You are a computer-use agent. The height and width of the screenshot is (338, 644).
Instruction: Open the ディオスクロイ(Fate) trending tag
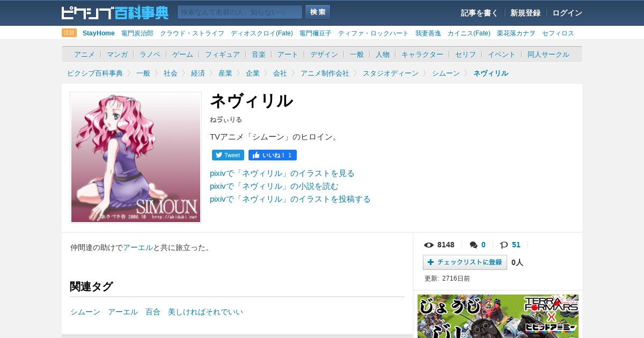262,33
